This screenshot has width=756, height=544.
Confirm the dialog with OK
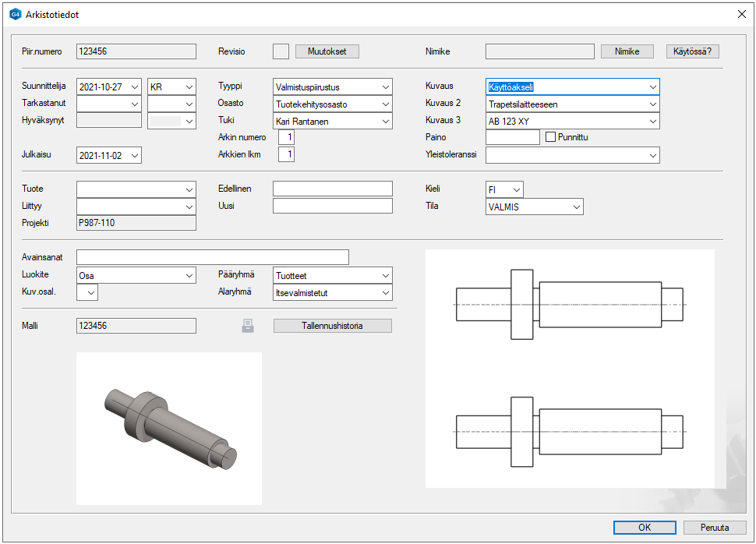click(645, 528)
